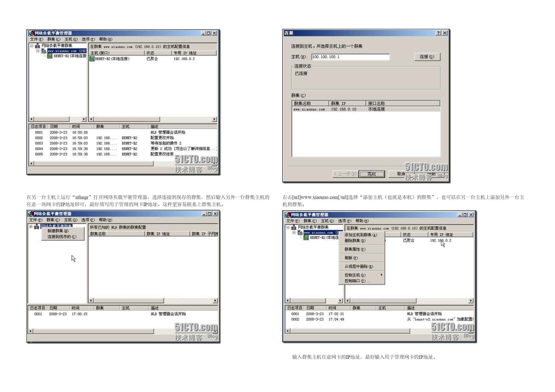
Task: Choose 刷新 from context menu
Action: [351, 258]
